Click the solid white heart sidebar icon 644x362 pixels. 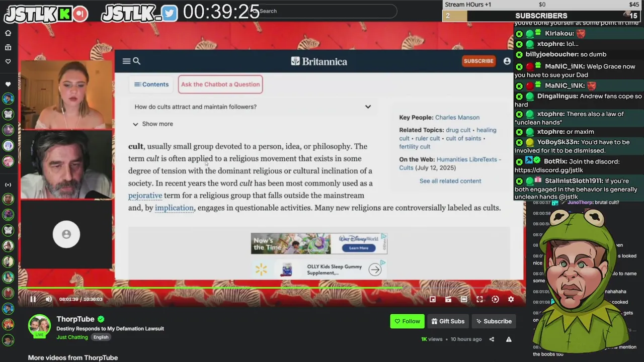(x=8, y=84)
